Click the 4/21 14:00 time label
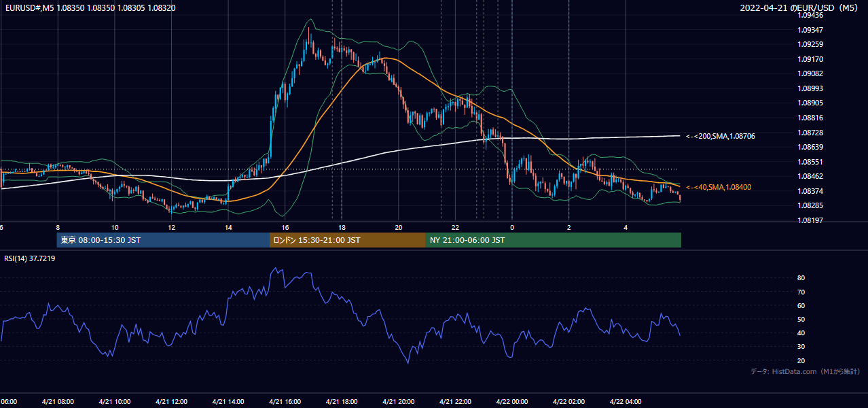The width and height of the screenshot is (868, 408). click(228, 401)
